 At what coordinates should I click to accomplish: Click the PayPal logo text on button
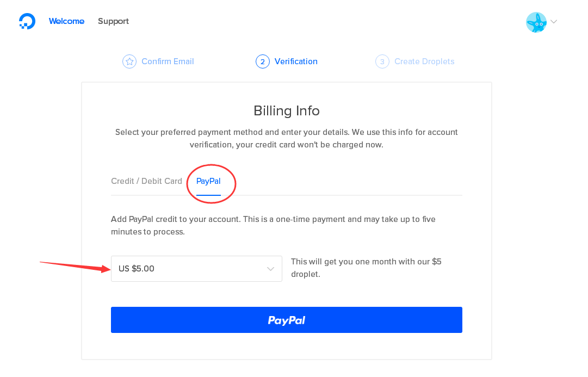[x=287, y=320]
